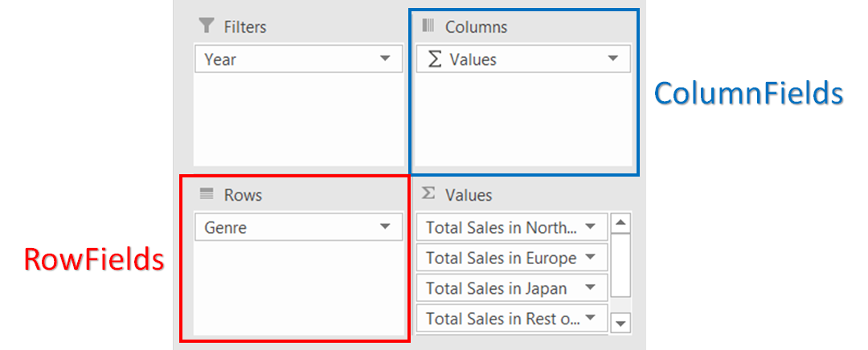Image resolution: width=868 pixels, height=350 pixels.
Task: Click the Filters funnel icon
Action: 207,26
